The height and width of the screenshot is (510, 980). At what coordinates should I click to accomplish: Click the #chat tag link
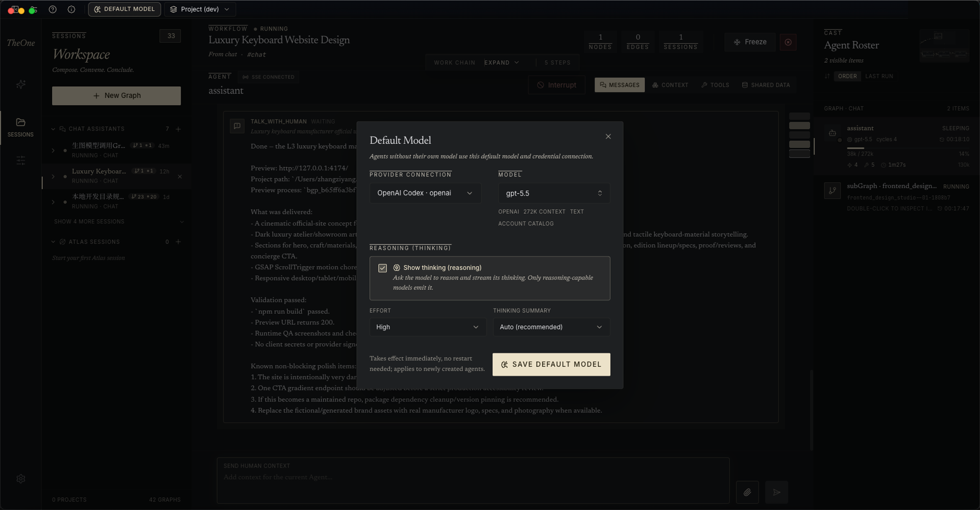[x=256, y=55]
